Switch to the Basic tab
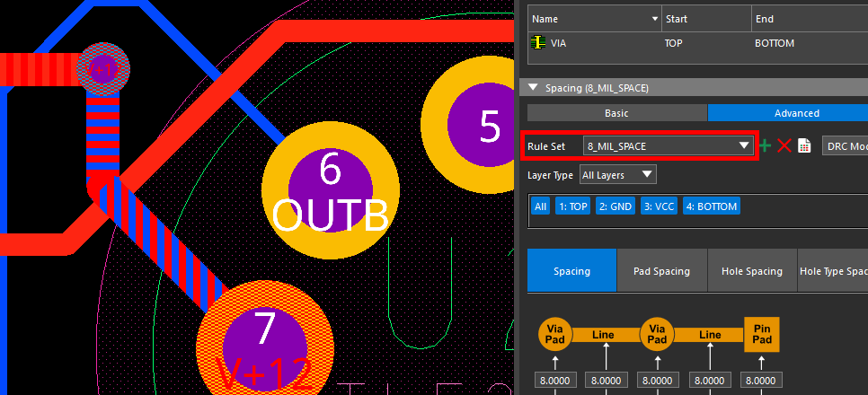868x395 pixels. 616,113
